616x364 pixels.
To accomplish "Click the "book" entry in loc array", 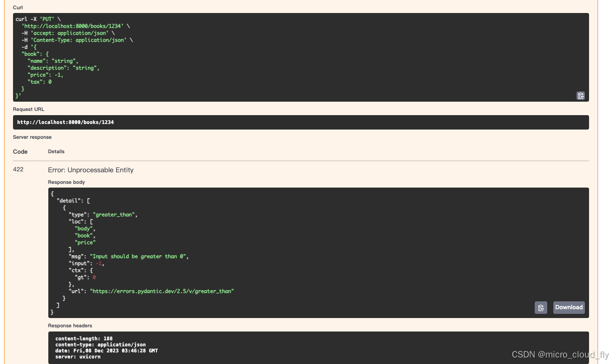I will (85, 235).
